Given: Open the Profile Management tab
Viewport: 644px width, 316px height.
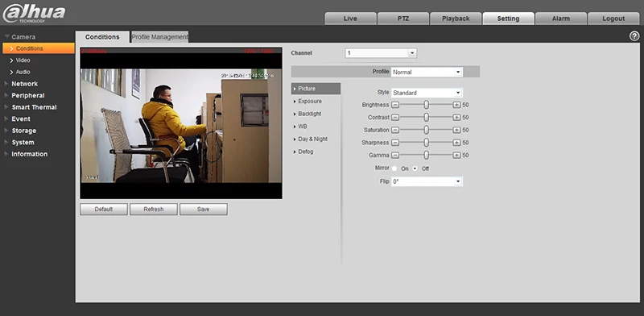Looking at the screenshot, I should [159, 37].
